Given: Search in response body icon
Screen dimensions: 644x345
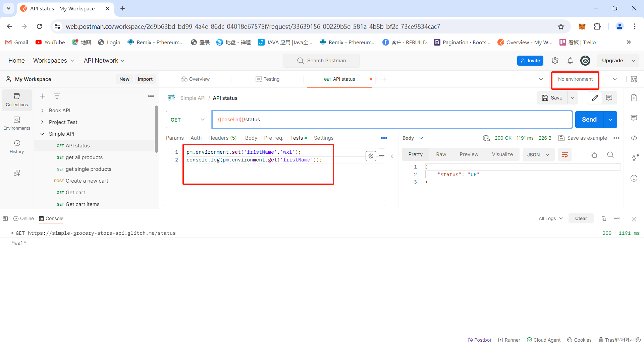Looking at the screenshot, I should click(610, 155).
